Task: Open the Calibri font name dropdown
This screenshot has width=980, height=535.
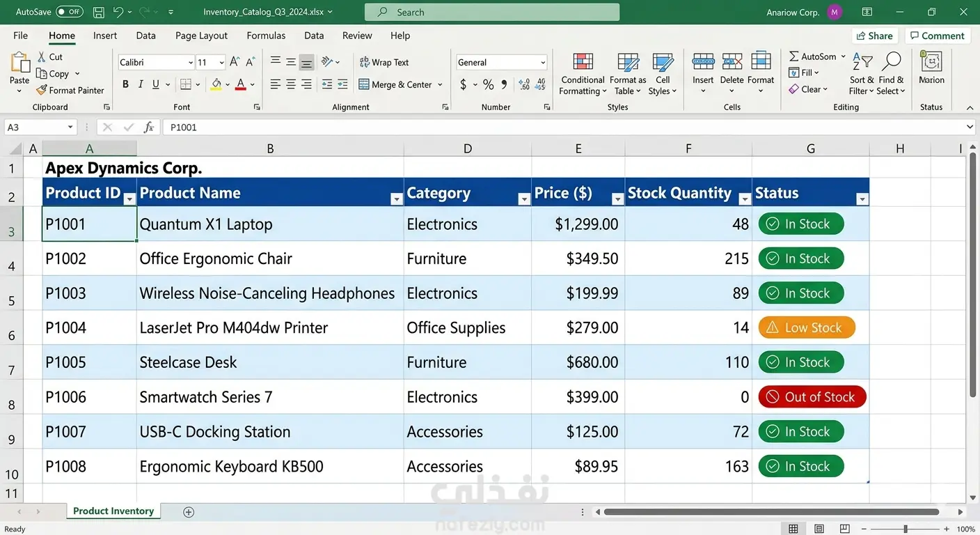Action: point(191,63)
